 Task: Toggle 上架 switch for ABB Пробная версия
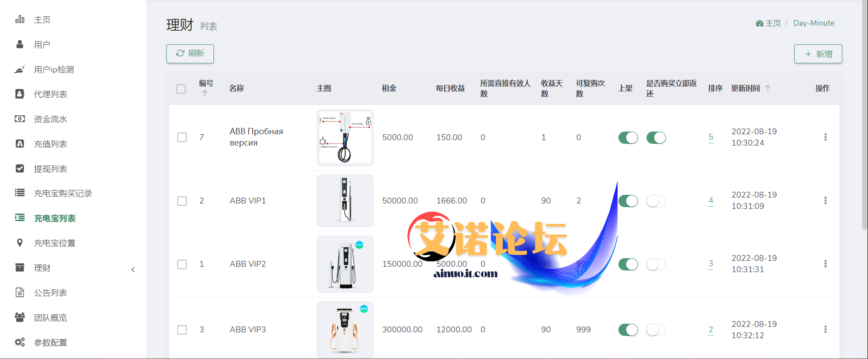(x=628, y=137)
